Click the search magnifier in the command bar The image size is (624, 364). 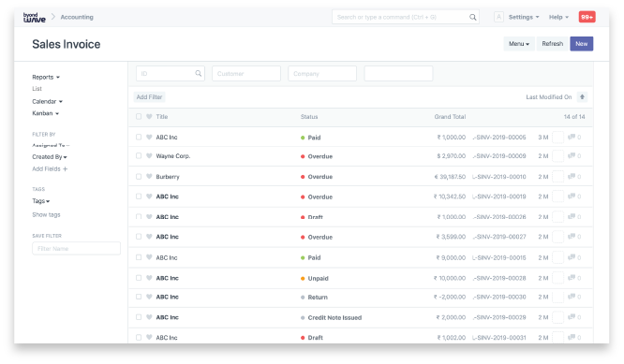(472, 17)
